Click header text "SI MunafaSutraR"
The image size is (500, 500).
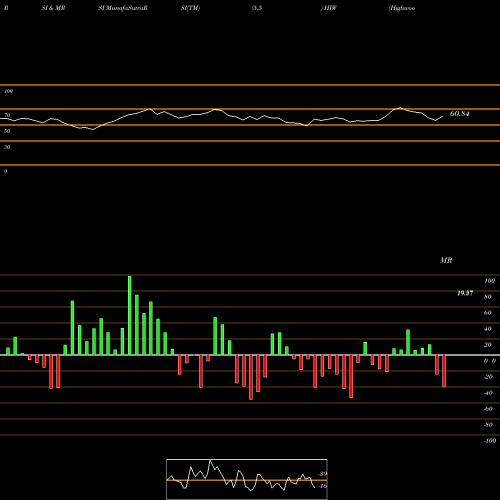pos(123,8)
